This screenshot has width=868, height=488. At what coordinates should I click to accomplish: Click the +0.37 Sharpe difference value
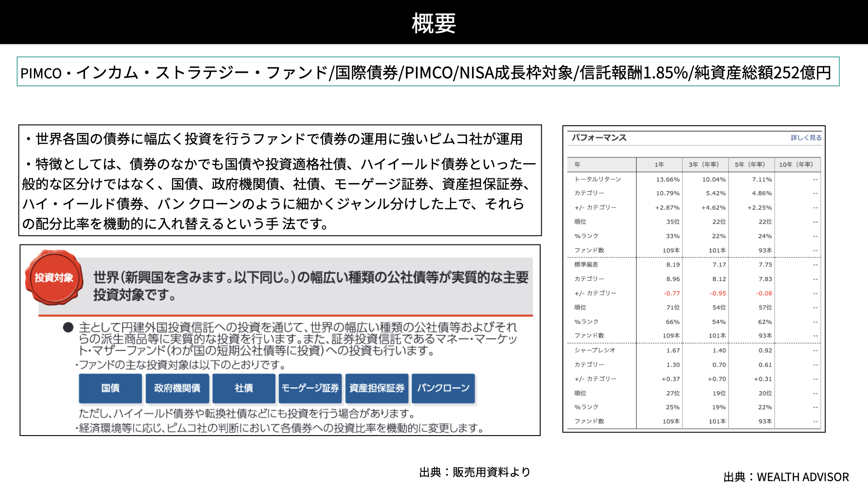tap(670, 379)
